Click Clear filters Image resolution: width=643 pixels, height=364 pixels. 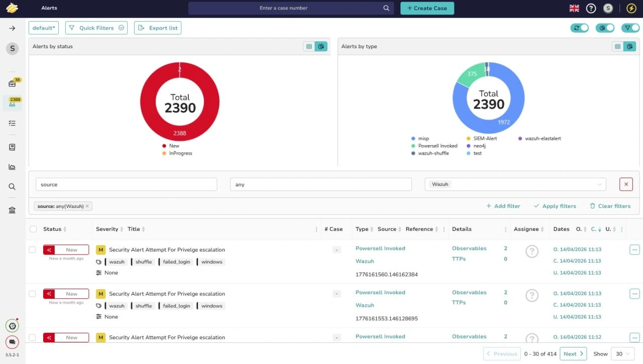610,206
